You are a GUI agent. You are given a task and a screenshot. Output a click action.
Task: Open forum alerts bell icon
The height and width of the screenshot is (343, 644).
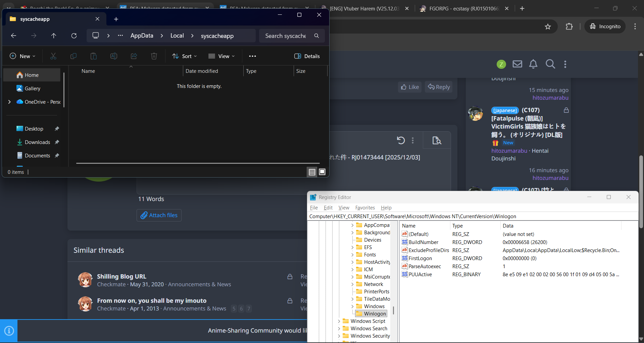tap(533, 64)
